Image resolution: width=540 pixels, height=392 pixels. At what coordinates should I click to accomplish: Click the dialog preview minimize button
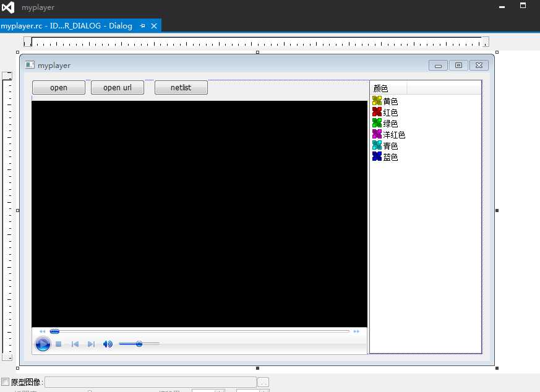tap(438, 66)
